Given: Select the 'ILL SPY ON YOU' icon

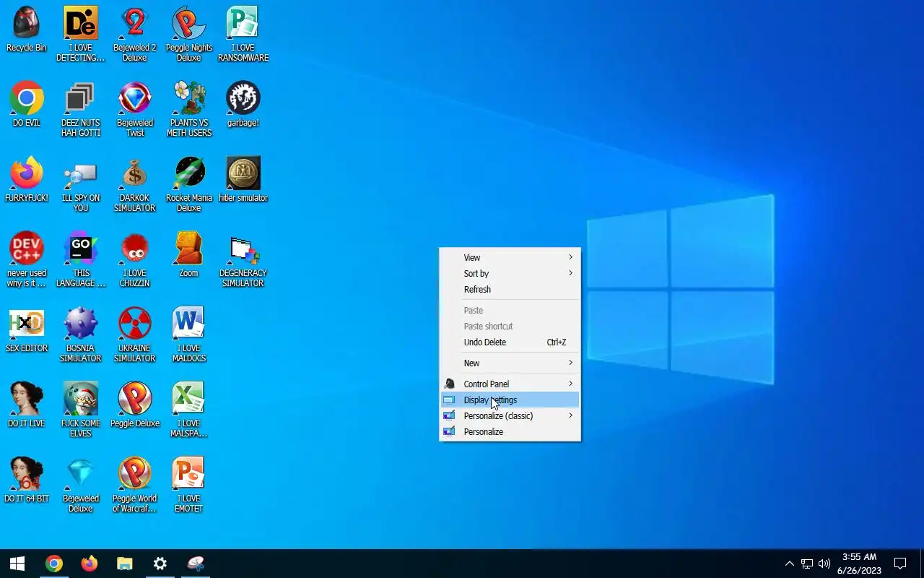Looking at the screenshot, I should [x=81, y=184].
